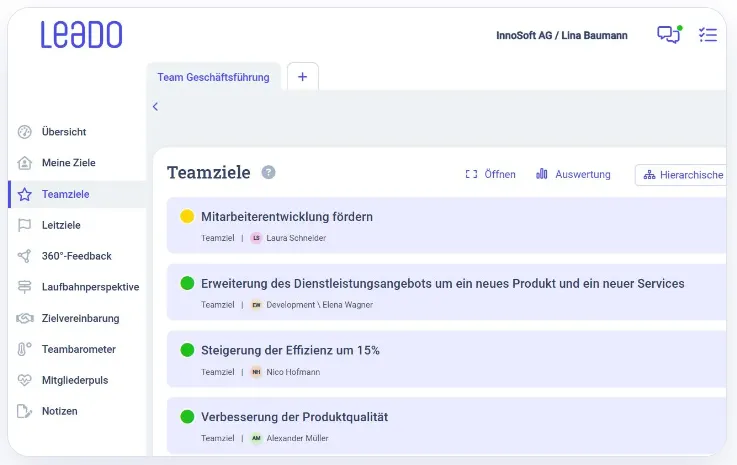Click the hierarchy tree icon

(649, 175)
